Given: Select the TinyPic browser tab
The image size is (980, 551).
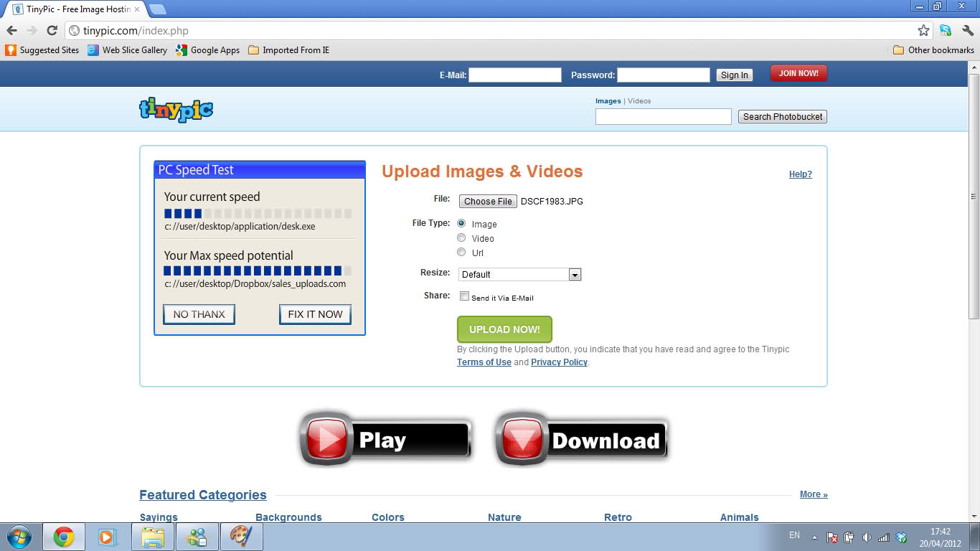Looking at the screenshot, I should point(75,9).
